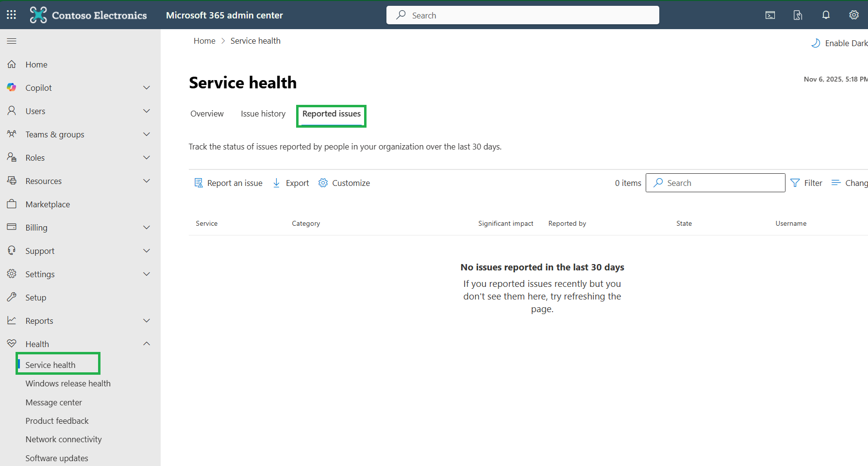This screenshot has height=466, width=868.
Task: Click Service health breadcrumb
Action: pyautogui.click(x=255, y=41)
